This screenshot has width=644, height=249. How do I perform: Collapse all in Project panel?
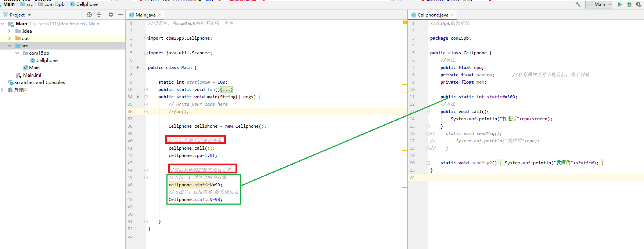(x=99, y=15)
